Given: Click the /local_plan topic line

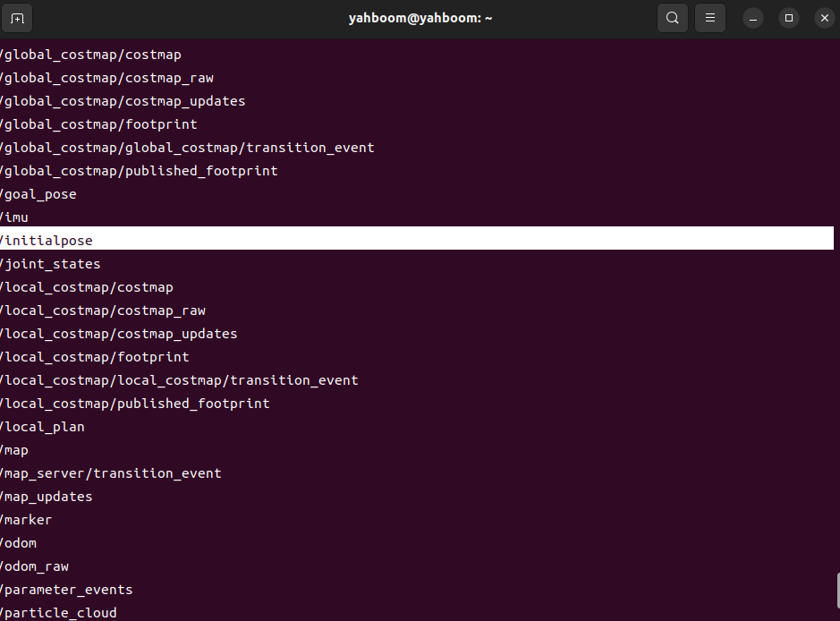Looking at the screenshot, I should point(42,427).
